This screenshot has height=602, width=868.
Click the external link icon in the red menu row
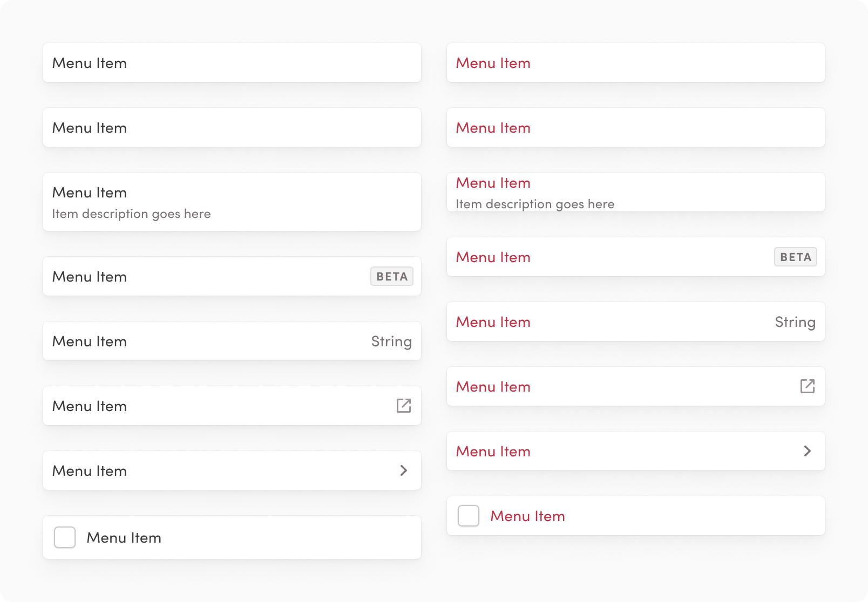808,386
